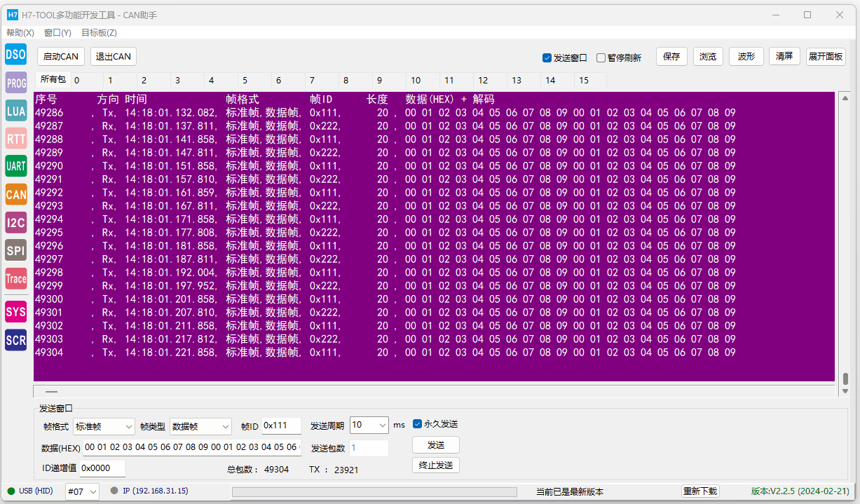Image resolution: width=860 pixels, height=504 pixels.
Task: Open the SYS settings sidebar icon
Action: (15, 311)
